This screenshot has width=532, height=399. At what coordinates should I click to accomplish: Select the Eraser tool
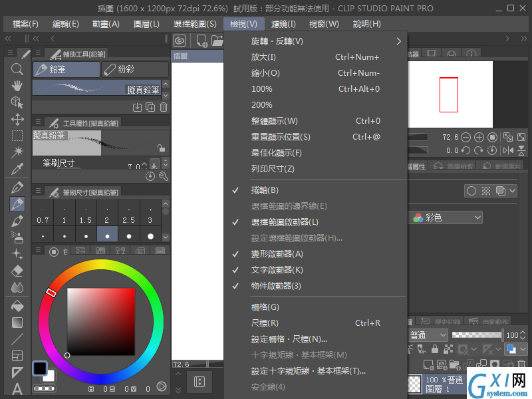(x=17, y=271)
